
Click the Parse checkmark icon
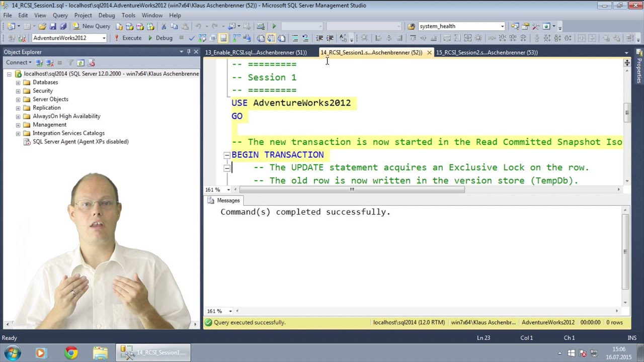[192, 38]
